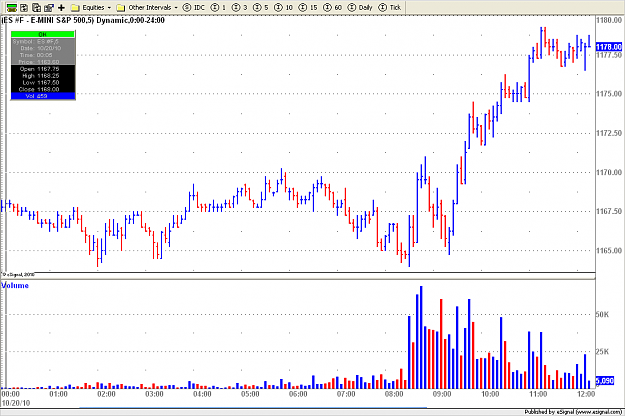Click the 09:00 time axis label
625x416 pixels.
(x=442, y=394)
